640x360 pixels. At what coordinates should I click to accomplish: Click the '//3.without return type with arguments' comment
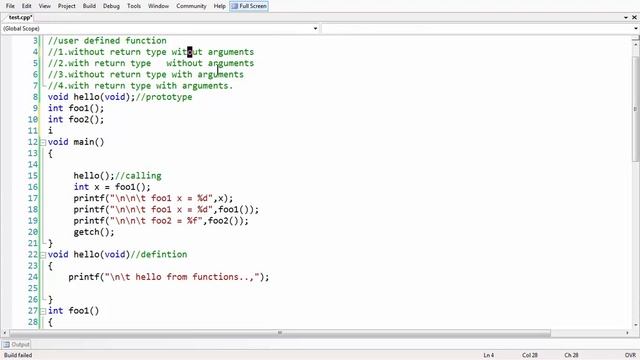click(146, 74)
